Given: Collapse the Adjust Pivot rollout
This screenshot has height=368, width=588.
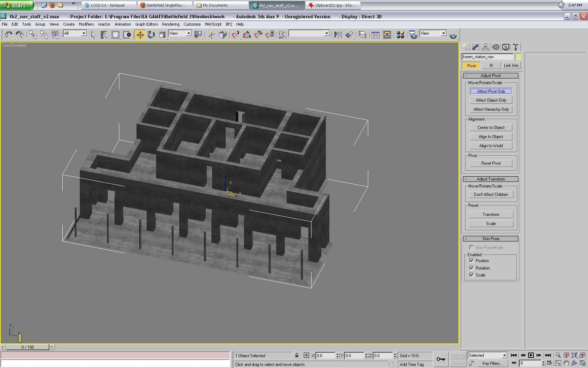Looking at the screenshot, I should tap(490, 76).
